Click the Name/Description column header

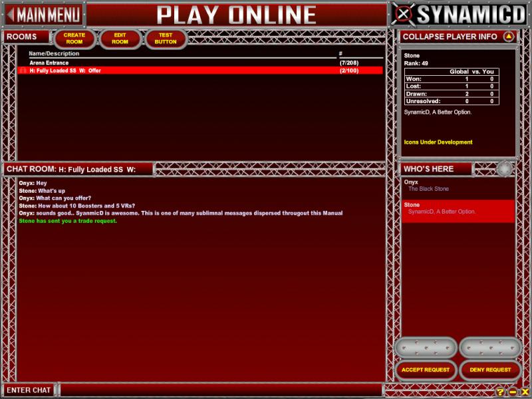coord(54,54)
